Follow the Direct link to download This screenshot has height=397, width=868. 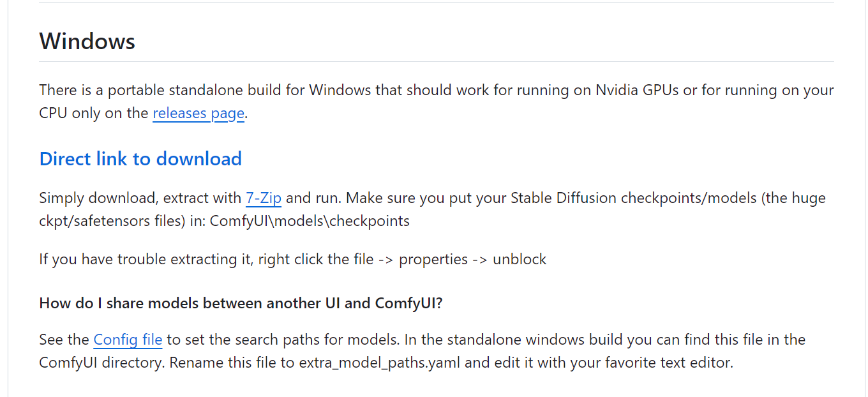click(x=140, y=159)
